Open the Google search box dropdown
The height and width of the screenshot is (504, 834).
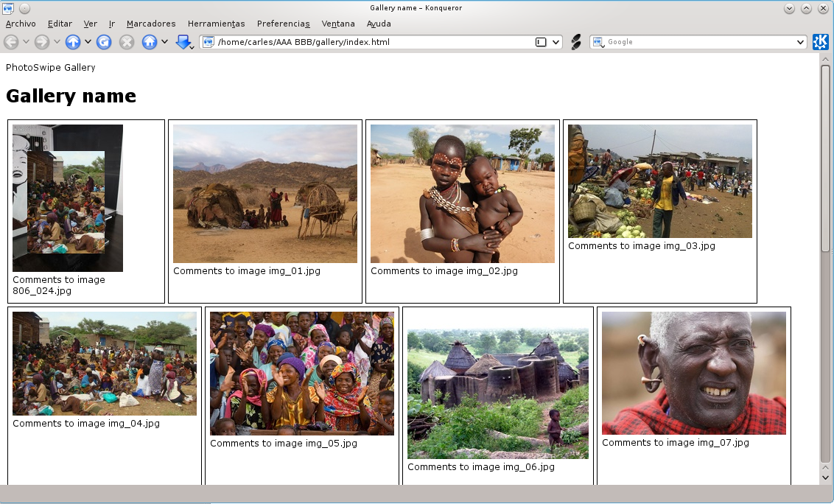coord(800,42)
